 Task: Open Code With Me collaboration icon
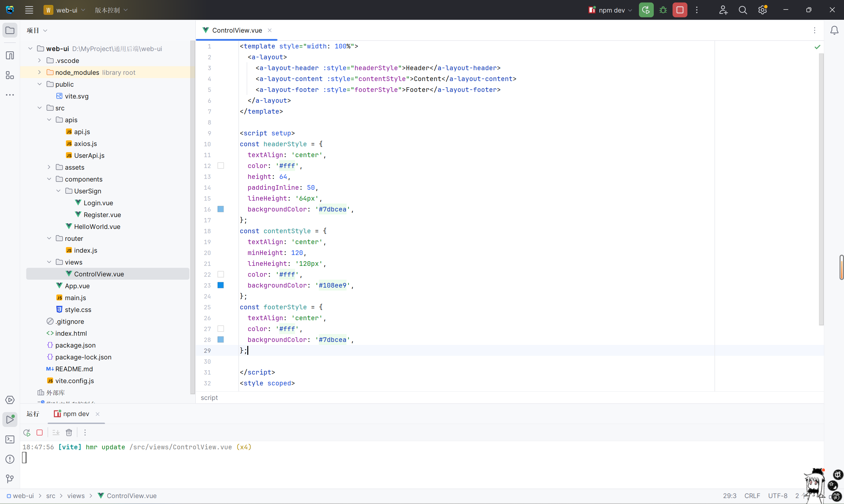click(x=723, y=10)
